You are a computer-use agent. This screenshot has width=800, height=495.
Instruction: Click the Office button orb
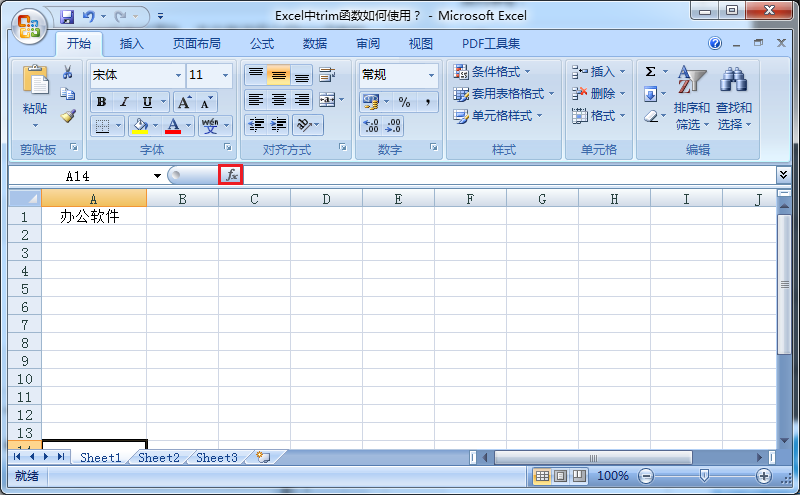[x=29, y=27]
